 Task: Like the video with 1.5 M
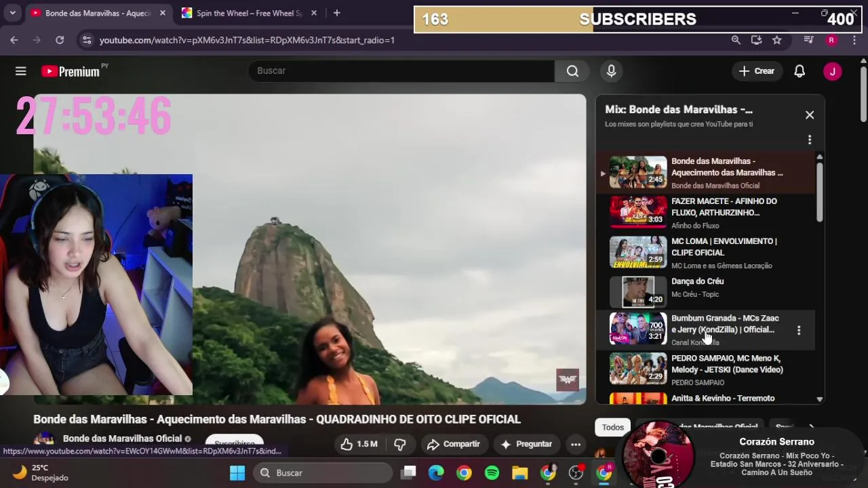click(359, 444)
